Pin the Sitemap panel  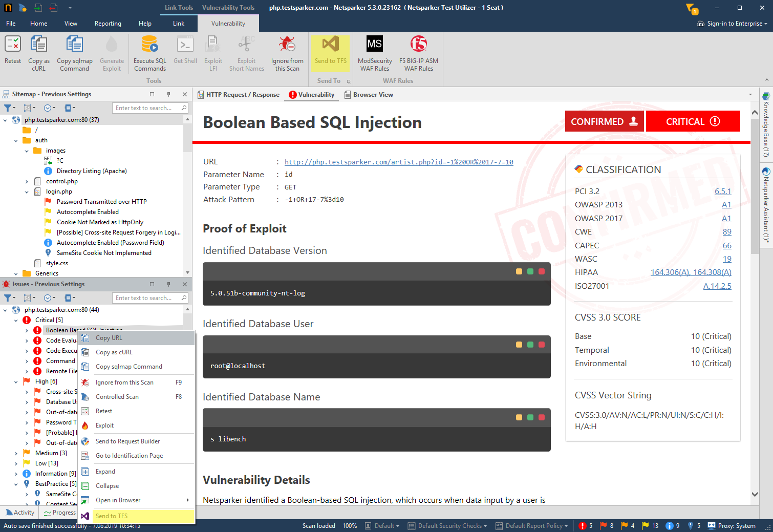168,94
